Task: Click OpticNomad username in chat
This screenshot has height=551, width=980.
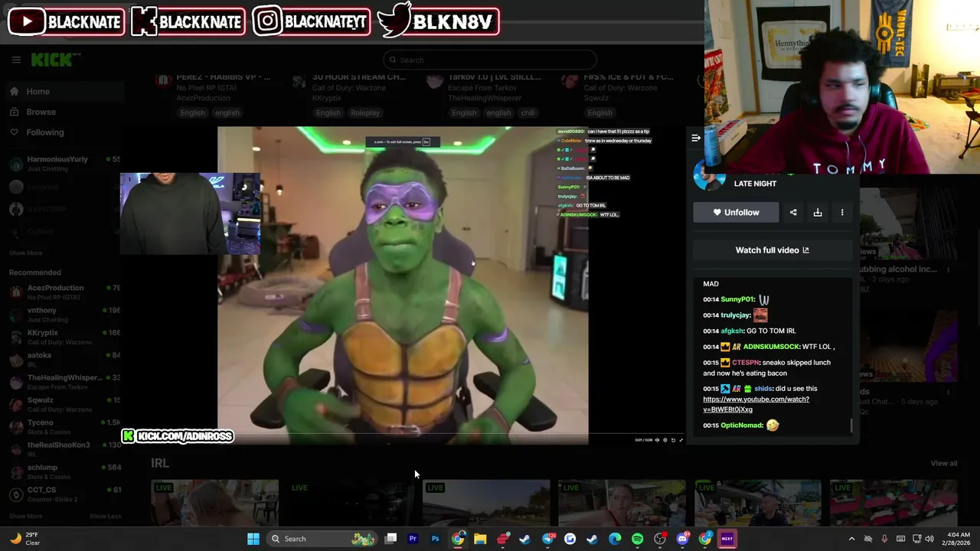Action: pos(742,425)
